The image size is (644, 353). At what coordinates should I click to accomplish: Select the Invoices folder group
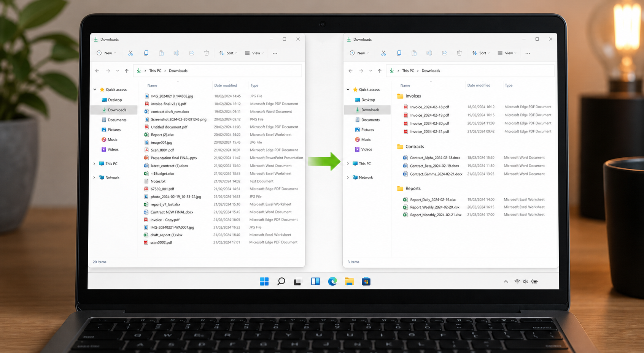409,96
